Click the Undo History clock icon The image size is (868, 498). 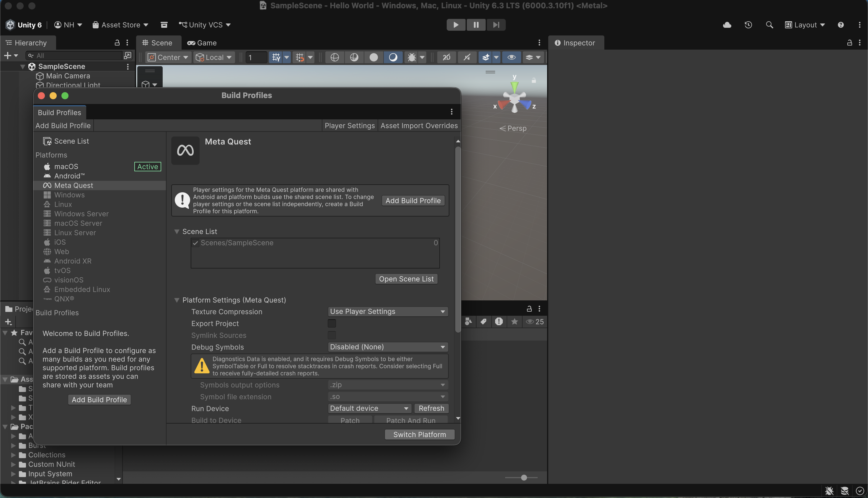[748, 25]
